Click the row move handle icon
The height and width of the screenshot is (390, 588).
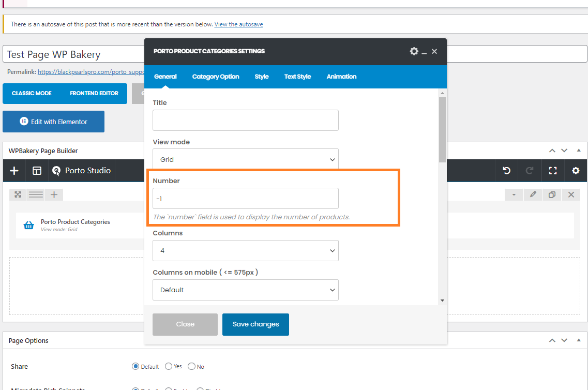click(18, 194)
